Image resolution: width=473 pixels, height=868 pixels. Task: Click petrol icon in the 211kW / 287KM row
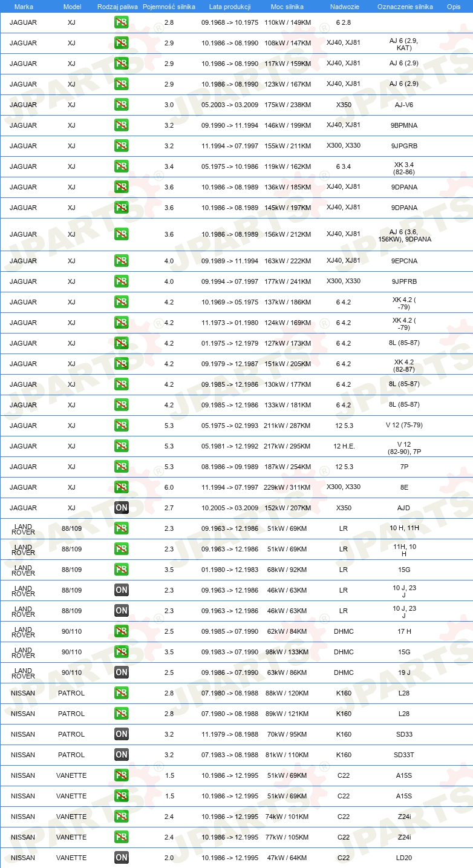click(x=122, y=426)
